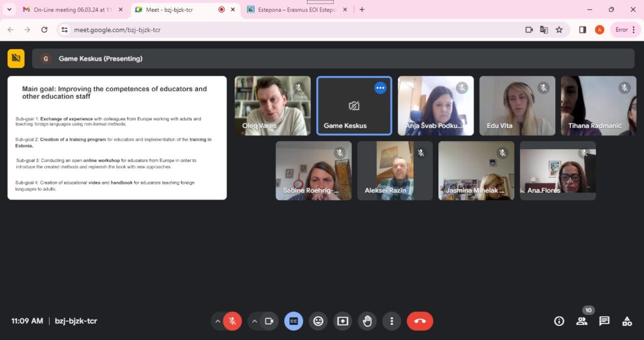Open chat with everyone
The height and width of the screenshot is (340, 644).
pos(604,321)
